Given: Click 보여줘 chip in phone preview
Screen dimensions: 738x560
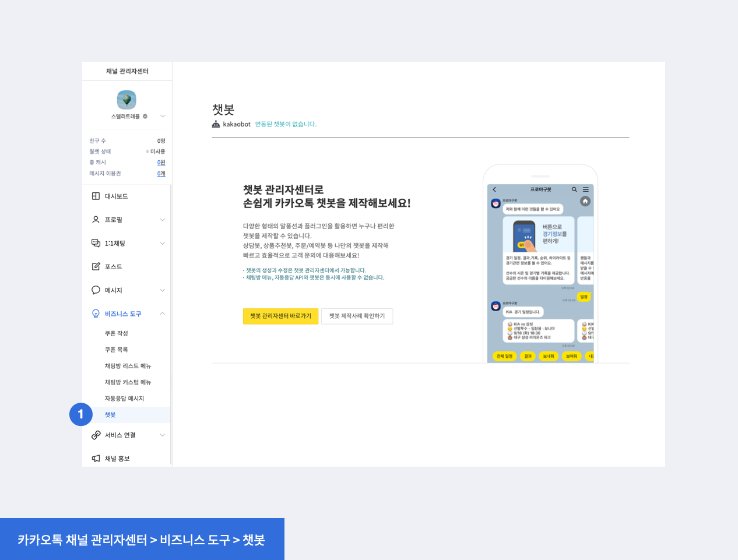Looking at the screenshot, I should (x=571, y=356).
